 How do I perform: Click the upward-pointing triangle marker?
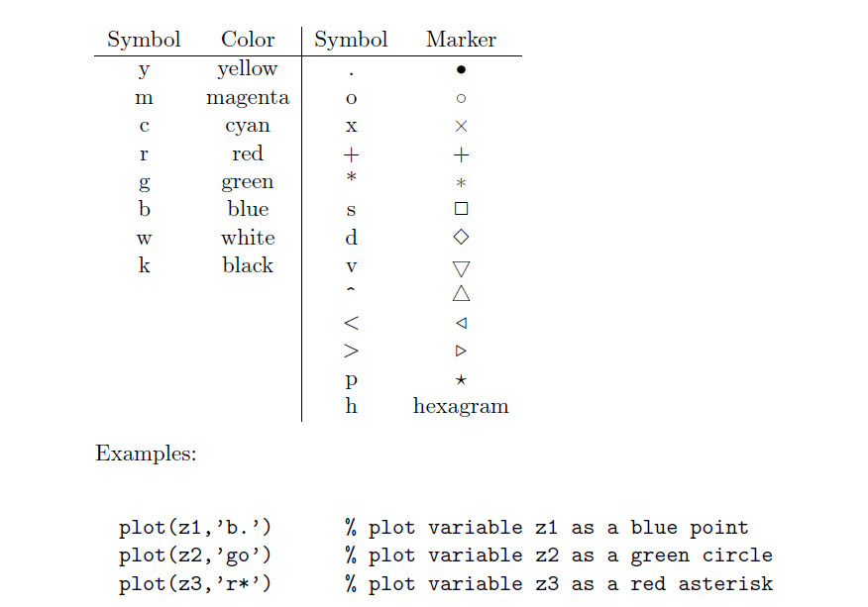(x=461, y=293)
